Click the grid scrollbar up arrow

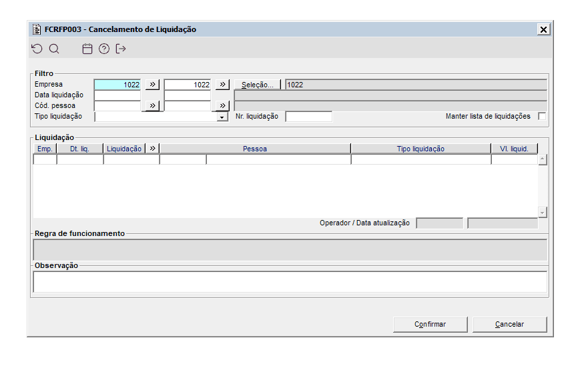(542, 159)
